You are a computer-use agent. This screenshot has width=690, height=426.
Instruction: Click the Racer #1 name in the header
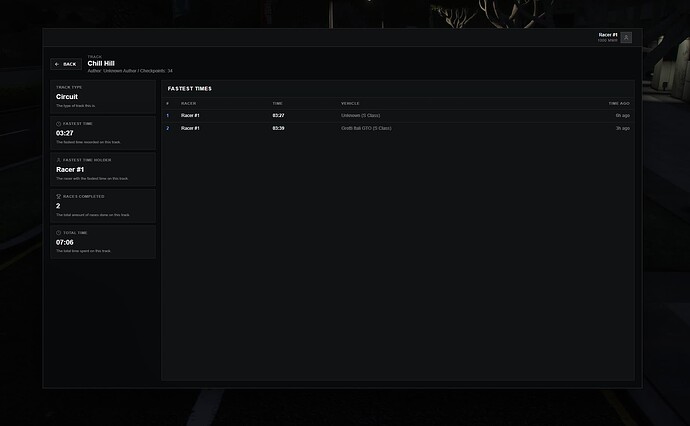(x=608, y=35)
